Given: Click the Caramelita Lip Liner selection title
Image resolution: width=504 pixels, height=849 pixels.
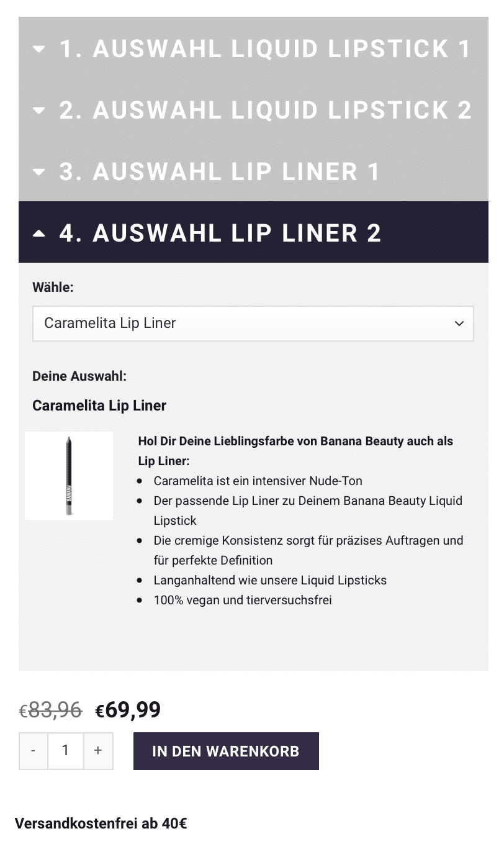Looking at the screenshot, I should tap(99, 406).
